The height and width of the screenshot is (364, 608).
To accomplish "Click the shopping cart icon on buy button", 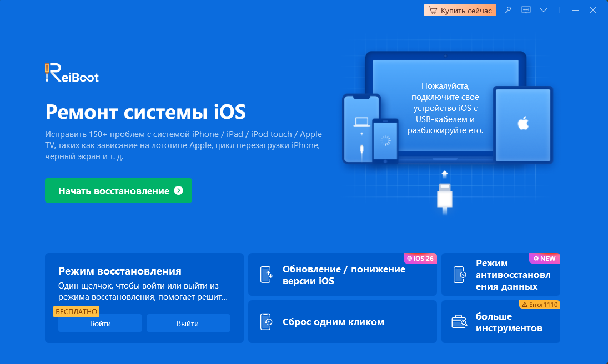I will pyautogui.click(x=433, y=10).
